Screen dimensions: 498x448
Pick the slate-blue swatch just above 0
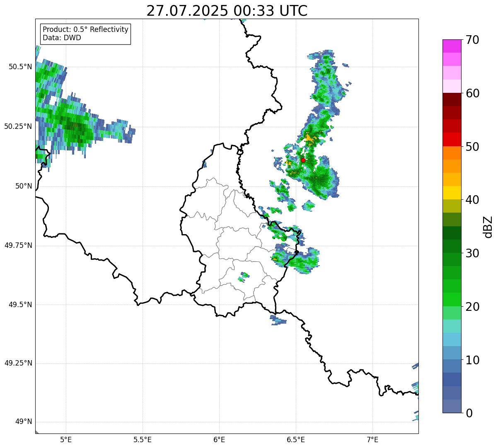(452, 406)
